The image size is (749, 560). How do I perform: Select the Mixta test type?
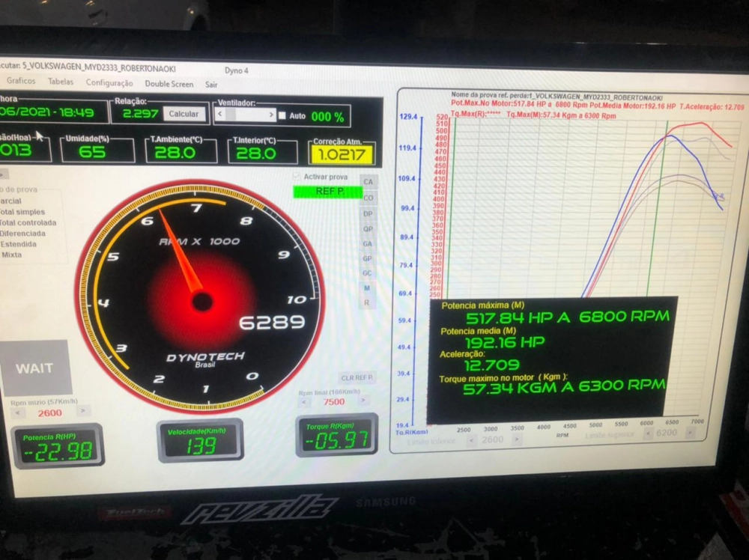coord(11,255)
